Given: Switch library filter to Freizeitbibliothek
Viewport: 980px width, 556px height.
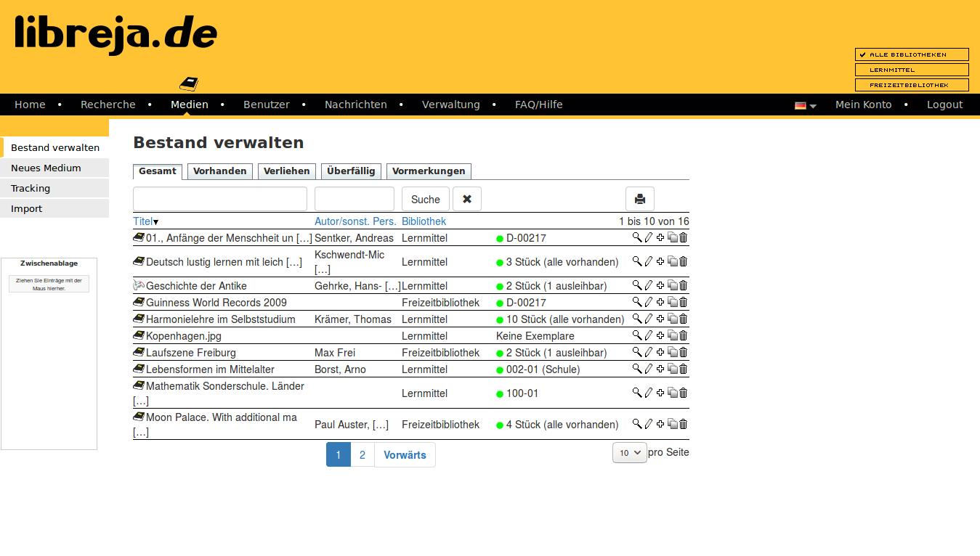Looking at the screenshot, I should tap(912, 85).
